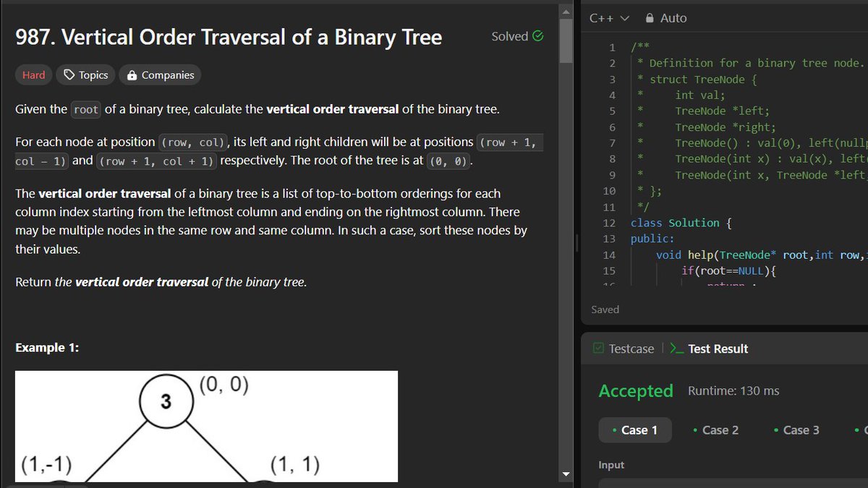The height and width of the screenshot is (488, 868).
Task: Click the italic 'vertical order traversal' return text
Action: pyautogui.click(x=142, y=282)
